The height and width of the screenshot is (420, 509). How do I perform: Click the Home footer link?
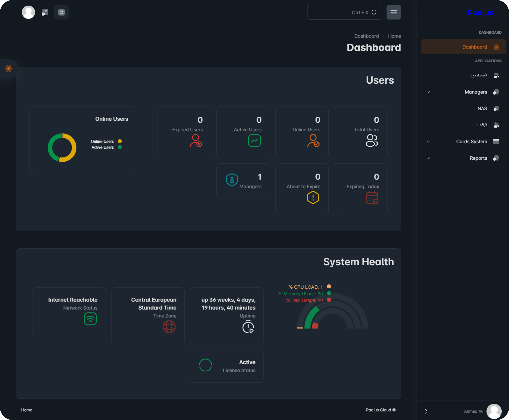(x=27, y=410)
